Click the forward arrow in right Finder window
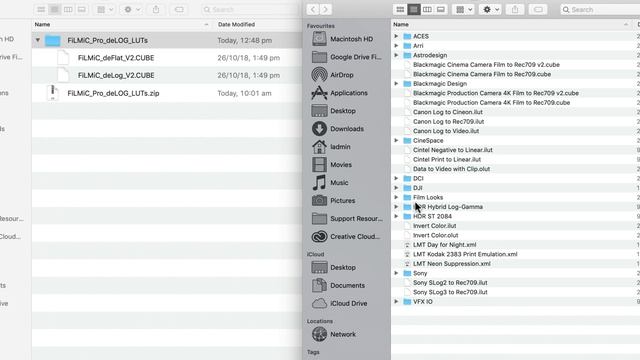Viewport: 640px width, 360px height. coord(325,9)
